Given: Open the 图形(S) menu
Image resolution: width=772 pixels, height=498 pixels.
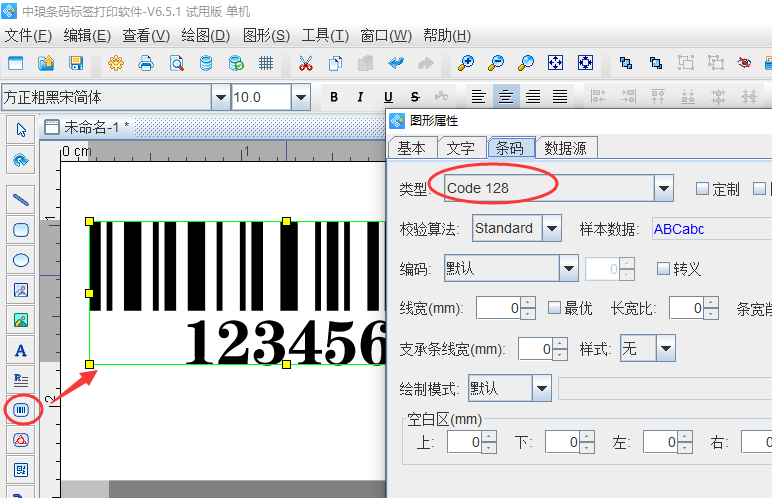Looking at the screenshot, I should coord(266,35).
